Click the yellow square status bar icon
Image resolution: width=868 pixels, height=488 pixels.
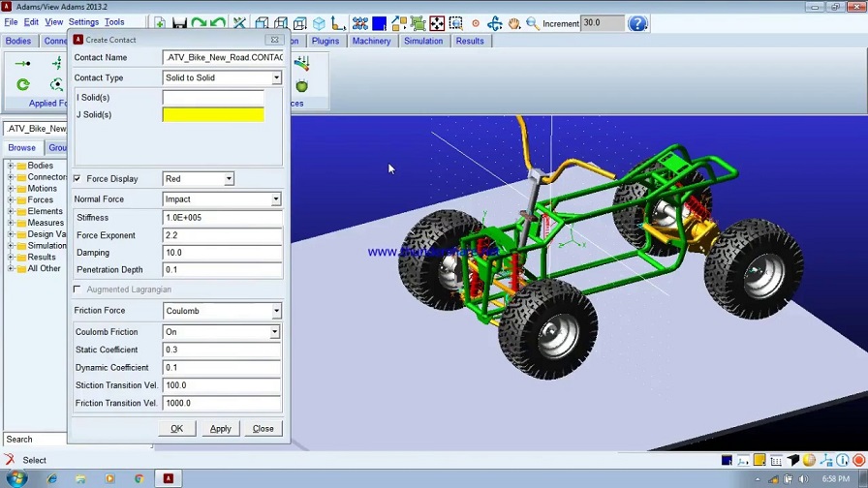tap(759, 460)
